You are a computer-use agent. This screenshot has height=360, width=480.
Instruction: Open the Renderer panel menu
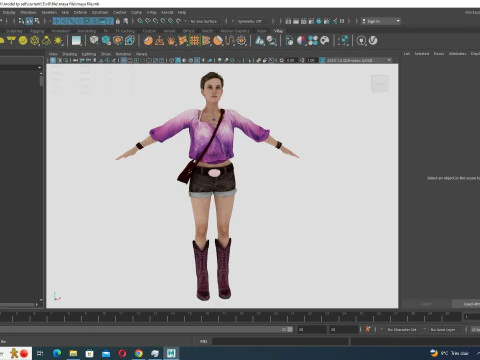(123, 54)
